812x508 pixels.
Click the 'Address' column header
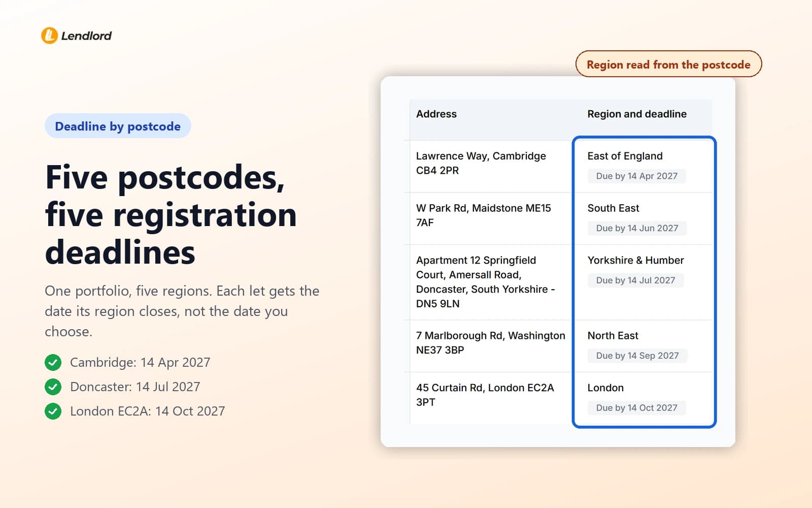436,114
